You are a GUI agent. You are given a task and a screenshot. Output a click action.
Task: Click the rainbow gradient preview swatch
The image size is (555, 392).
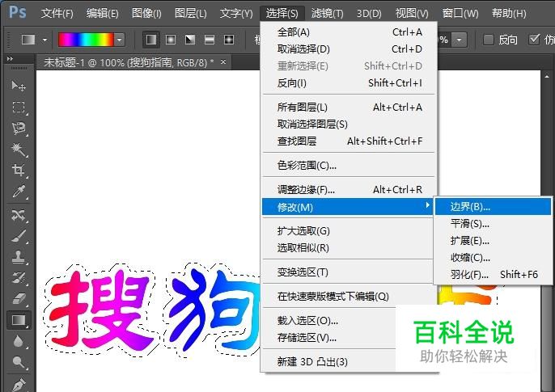tap(87, 40)
